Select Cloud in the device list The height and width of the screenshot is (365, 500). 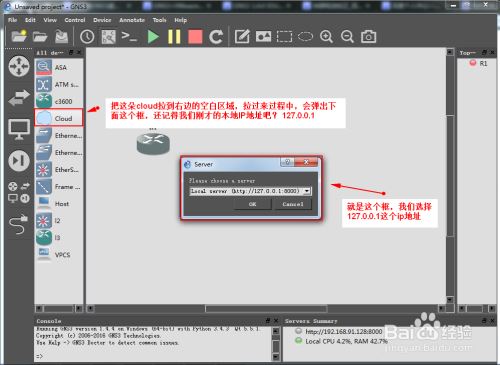[59, 118]
